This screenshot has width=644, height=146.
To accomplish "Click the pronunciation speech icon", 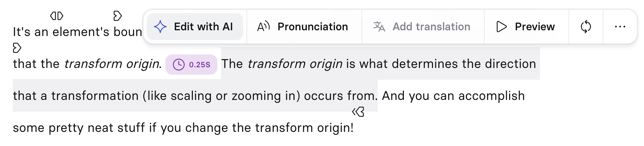I will [x=263, y=27].
